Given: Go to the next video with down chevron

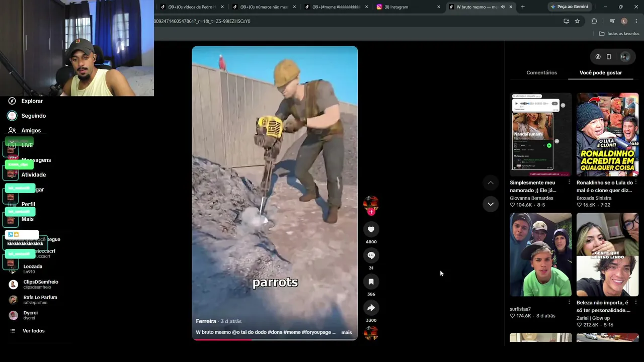Looking at the screenshot, I should coord(491,204).
